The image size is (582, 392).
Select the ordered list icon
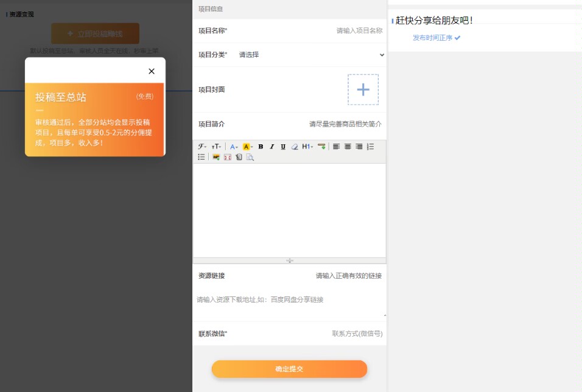370,147
